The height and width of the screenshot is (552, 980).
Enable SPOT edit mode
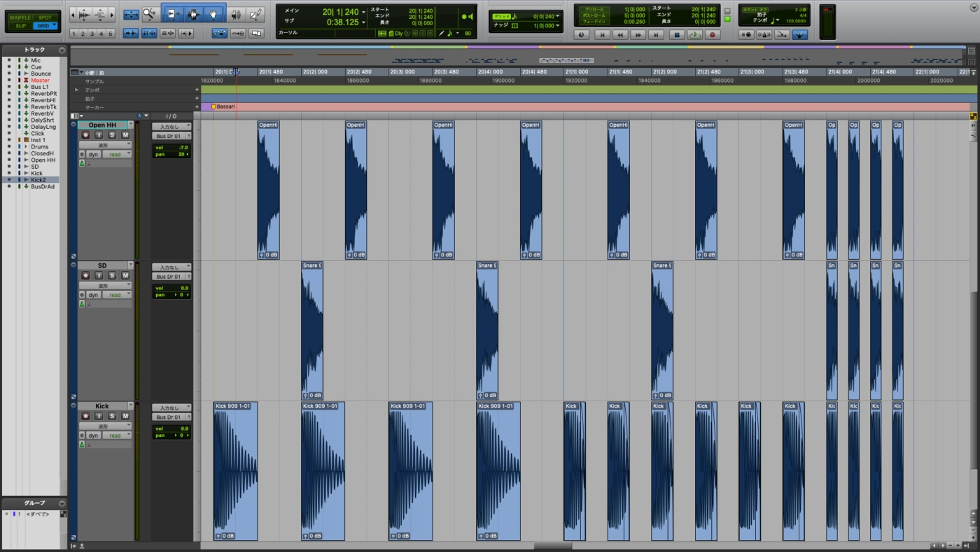point(45,18)
